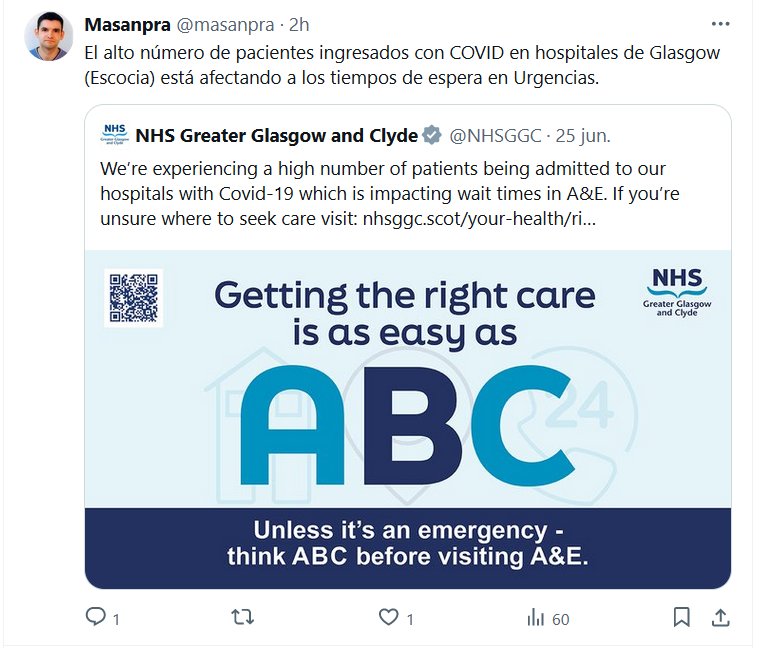Image resolution: width=766 pixels, height=648 pixels.
Task: Like the tweet with the heart icon
Action: [388, 618]
